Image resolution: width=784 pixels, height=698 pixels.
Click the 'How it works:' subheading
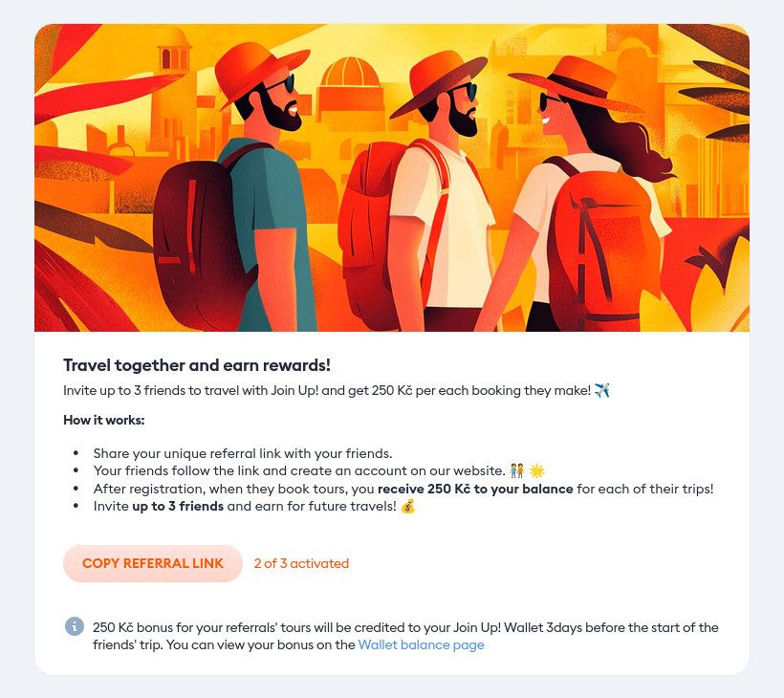[104, 420]
